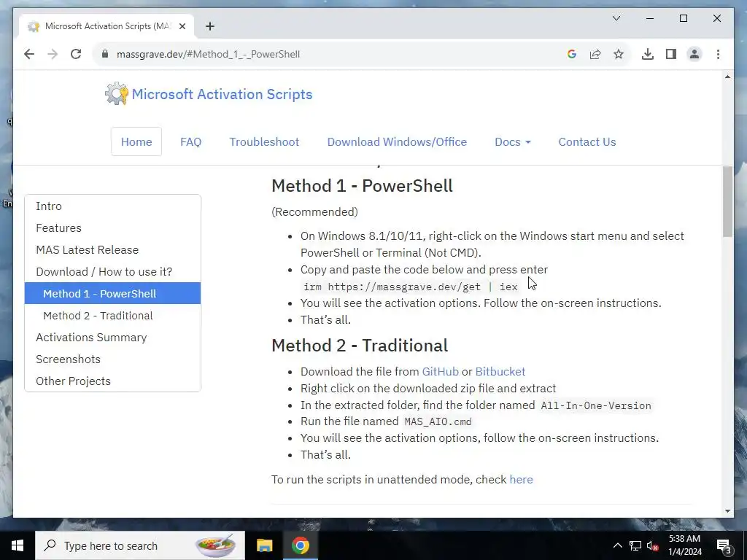Click the Microsoft Activation Scripts title link
This screenshot has width=747, height=560.
click(x=222, y=94)
